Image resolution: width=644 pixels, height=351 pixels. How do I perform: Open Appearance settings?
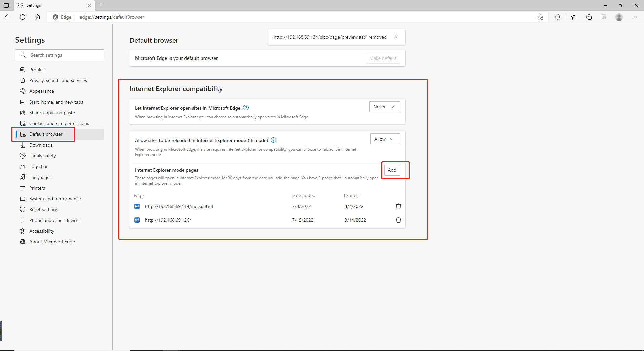pos(60,91)
